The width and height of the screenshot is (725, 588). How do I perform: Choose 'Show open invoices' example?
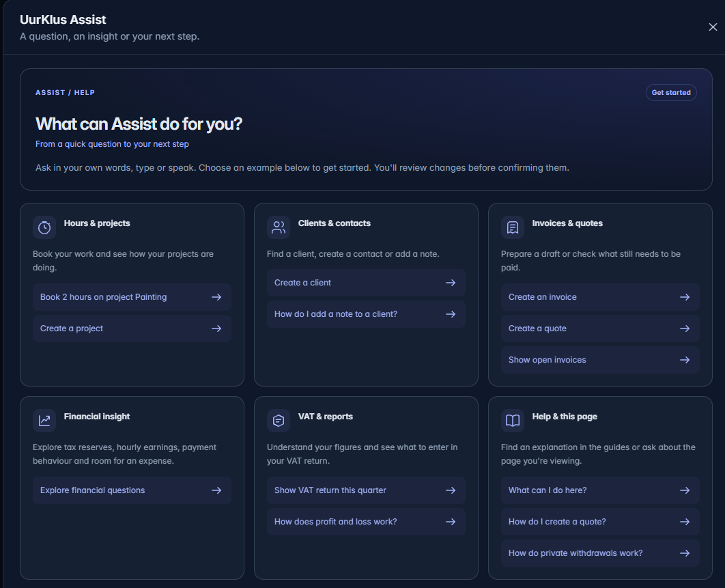600,360
